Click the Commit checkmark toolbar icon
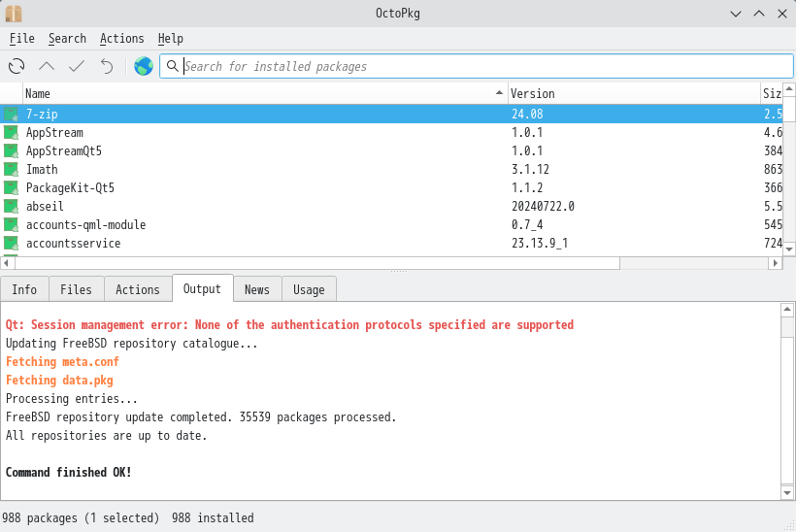This screenshot has width=796, height=532. tap(77, 66)
